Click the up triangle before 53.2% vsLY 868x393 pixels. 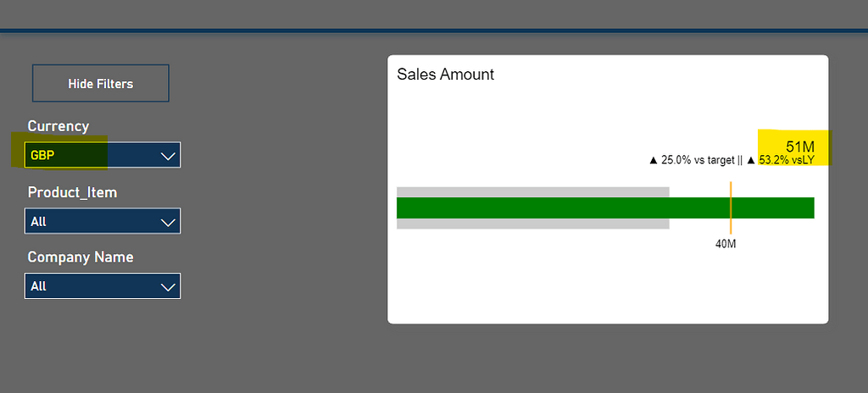coord(751,159)
